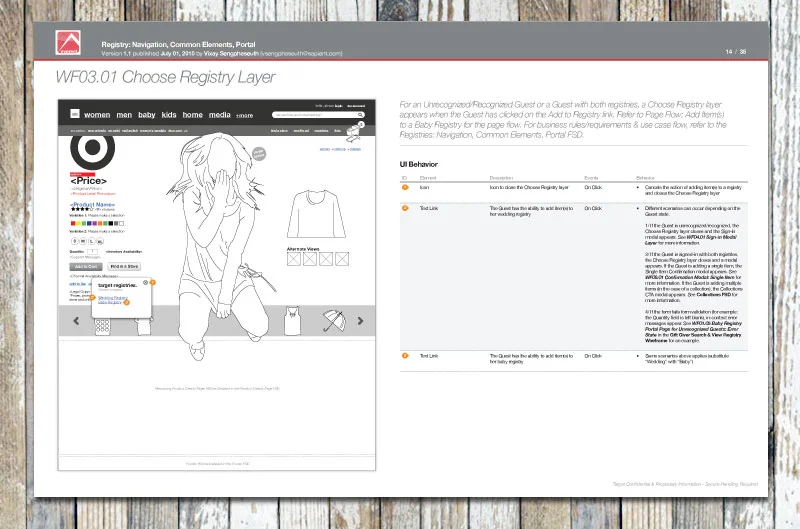
Task: Pick the yellow color swatch
Action: (79, 223)
